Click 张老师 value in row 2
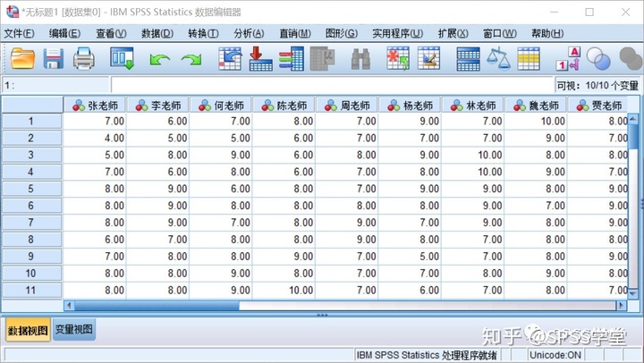This screenshot has height=363, width=644. (95, 138)
